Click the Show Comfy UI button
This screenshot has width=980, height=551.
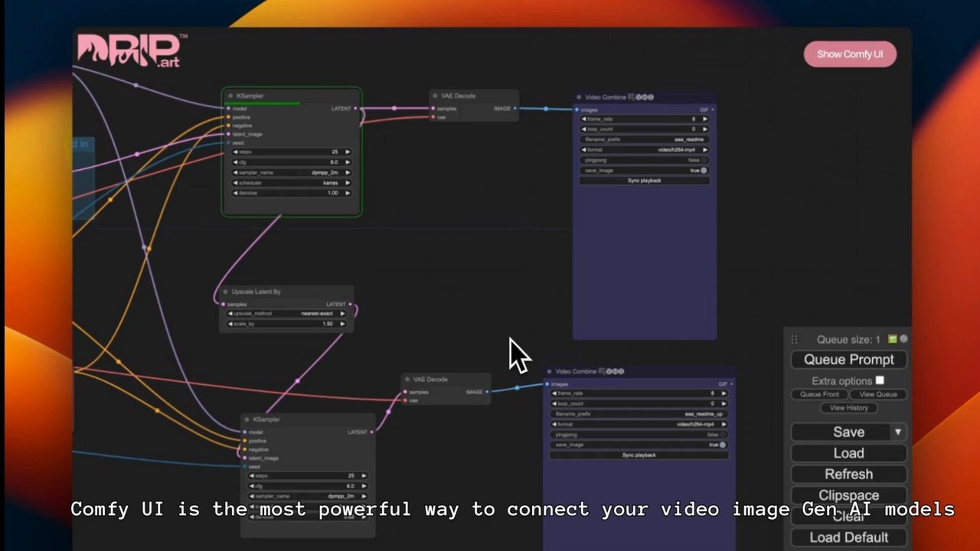coord(850,54)
